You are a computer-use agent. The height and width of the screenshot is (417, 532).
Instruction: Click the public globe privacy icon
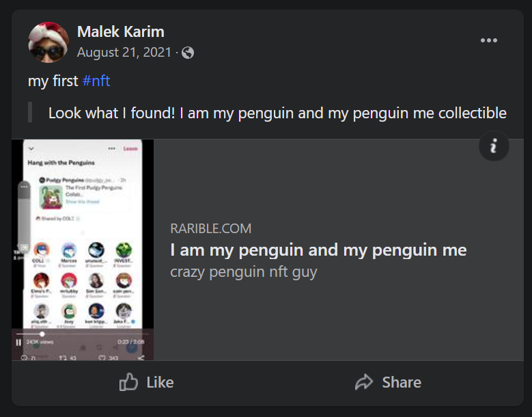click(x=188, y=53)
